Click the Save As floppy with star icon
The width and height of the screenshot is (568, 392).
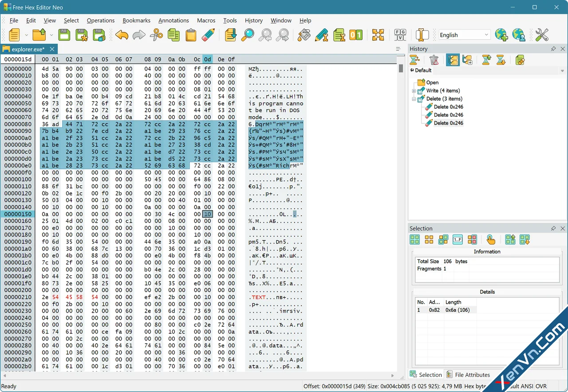click(82, 35)
